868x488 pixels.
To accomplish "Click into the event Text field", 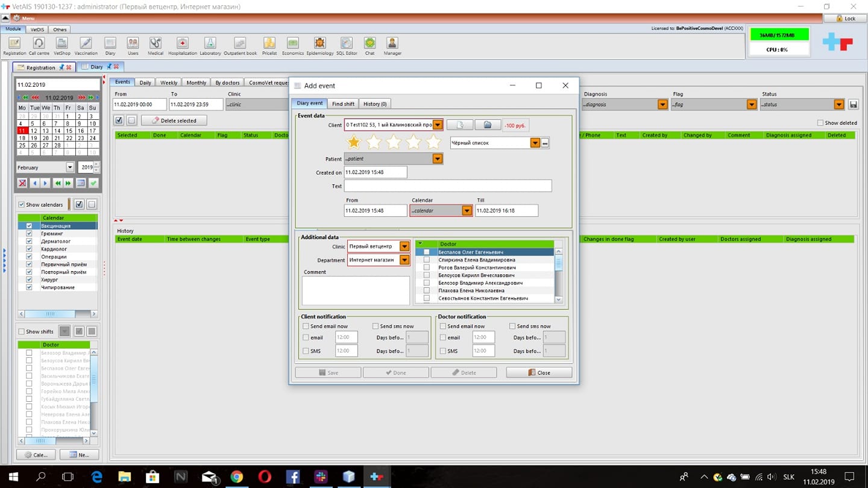I will coord(448,186).
